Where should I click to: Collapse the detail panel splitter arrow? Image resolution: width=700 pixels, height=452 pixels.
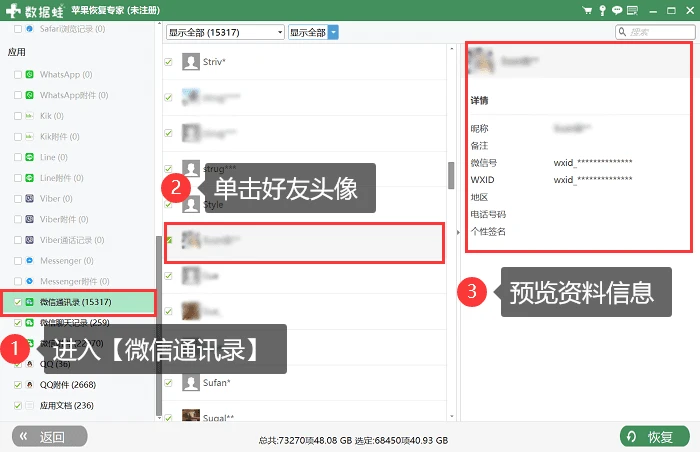[458, 232]
